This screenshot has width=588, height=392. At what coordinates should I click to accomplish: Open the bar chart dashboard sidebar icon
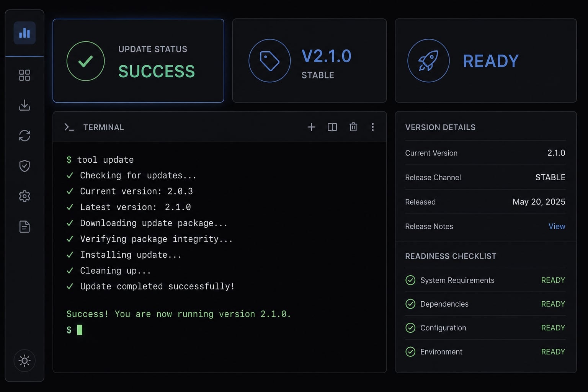(24, 33)
